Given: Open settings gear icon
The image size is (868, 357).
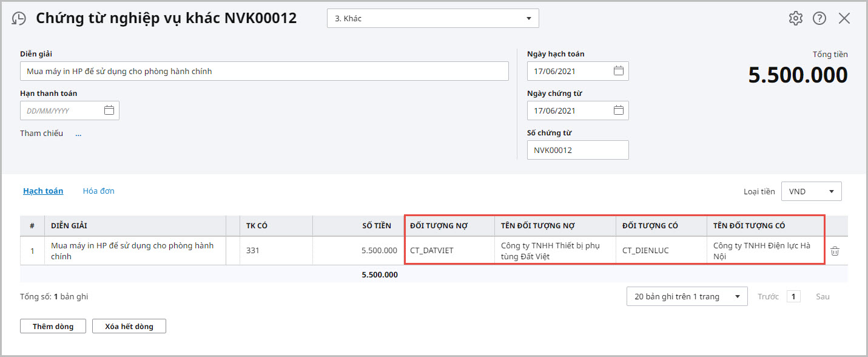Looking at the screenshot, I should 795,18.
